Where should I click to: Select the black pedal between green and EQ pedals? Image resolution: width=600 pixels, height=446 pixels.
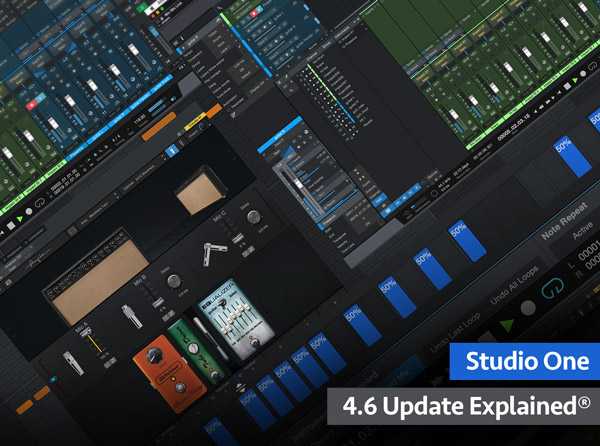[210, 337]
